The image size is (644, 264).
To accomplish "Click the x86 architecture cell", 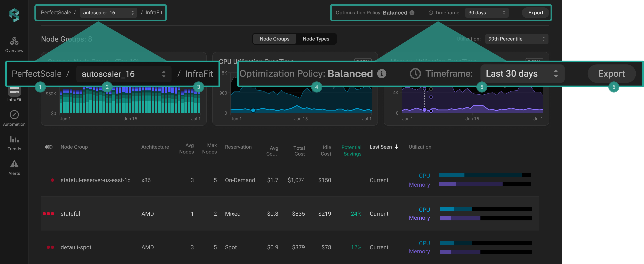I will tap(146, 180).
